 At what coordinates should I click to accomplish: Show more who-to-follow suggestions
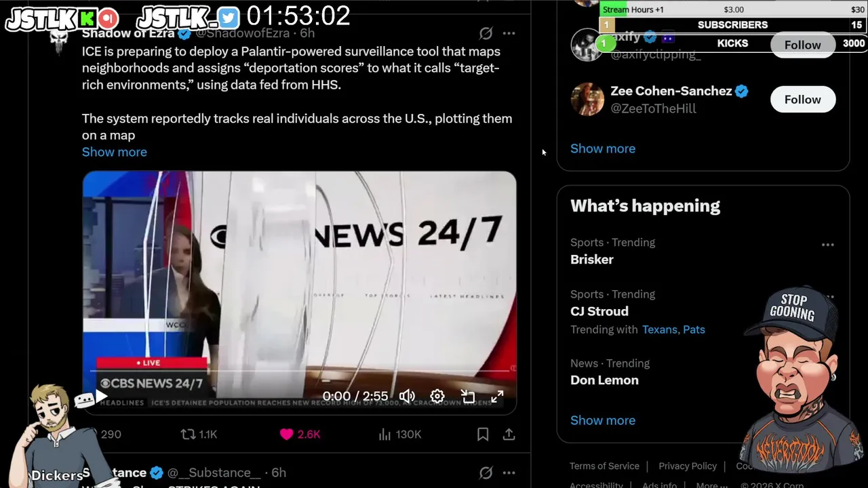603,148
